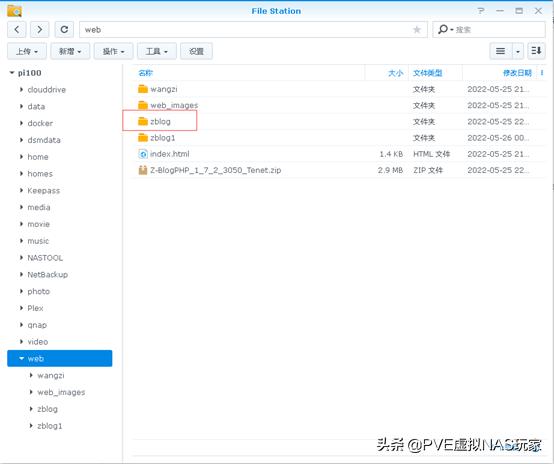The height and width of the screenshot is (464, 554).
Task: Click the 1.4 KB size cell
Action: point(391,154)
